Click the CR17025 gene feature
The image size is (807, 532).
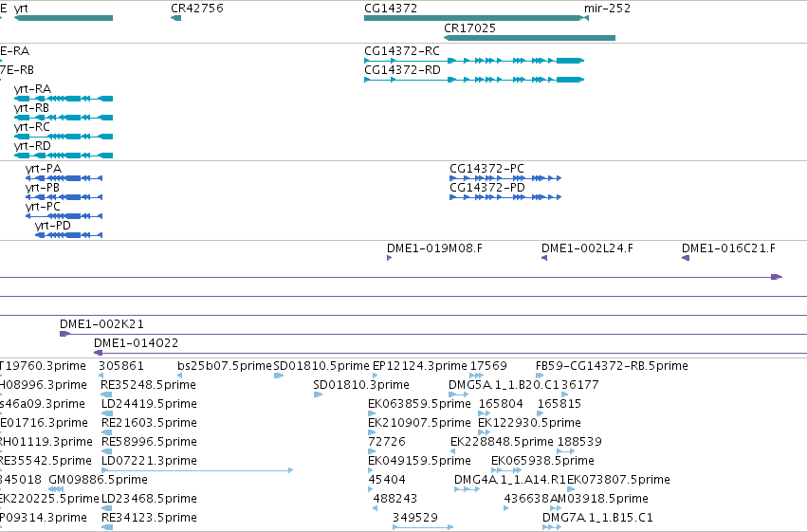tap(529, 38)
